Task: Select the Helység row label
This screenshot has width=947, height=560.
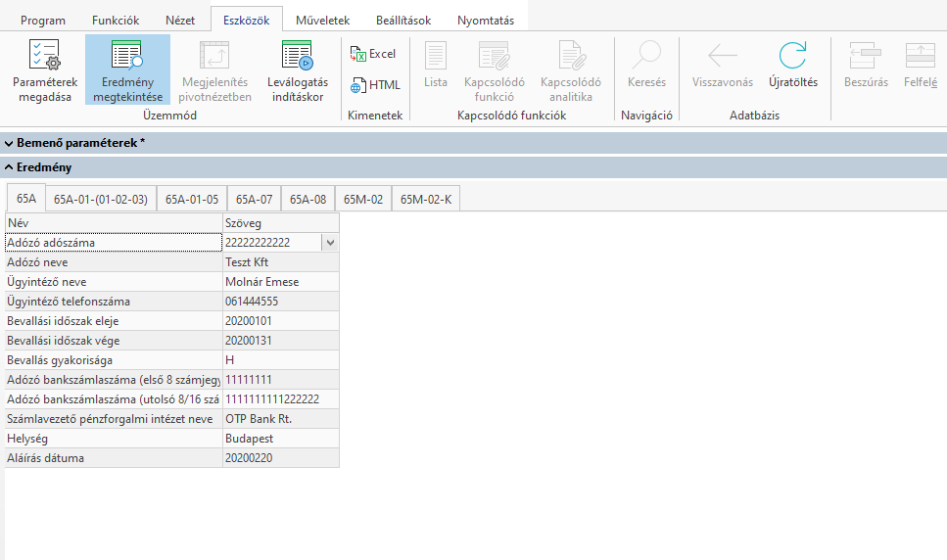Action: (114, 439)
